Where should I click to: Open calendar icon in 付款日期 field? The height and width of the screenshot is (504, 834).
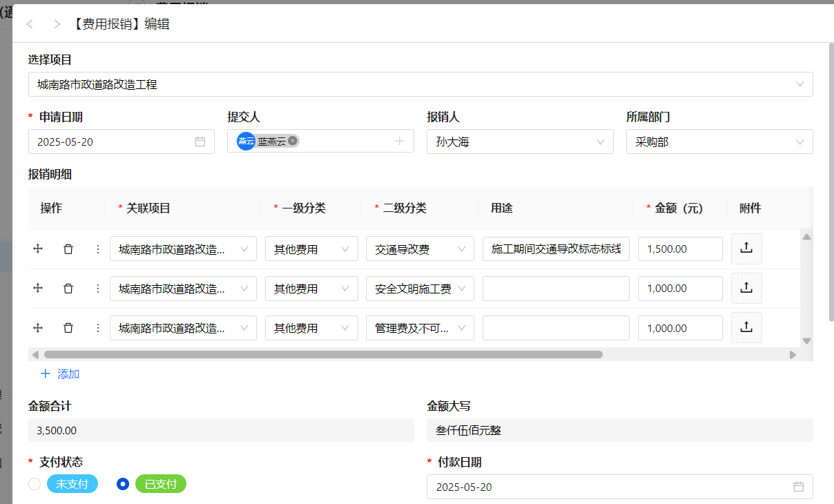(x=799, y=487)
